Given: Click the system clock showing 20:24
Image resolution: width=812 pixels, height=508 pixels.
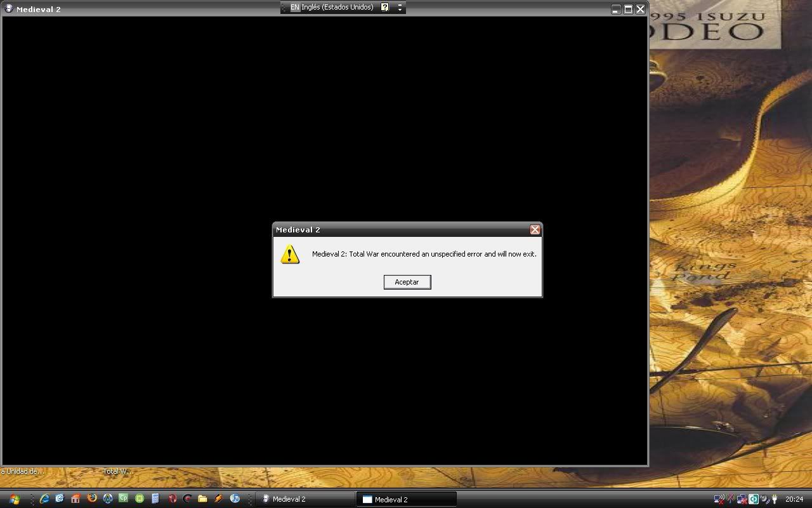Looking at the screenshot, I should click(x=794, y=499).
